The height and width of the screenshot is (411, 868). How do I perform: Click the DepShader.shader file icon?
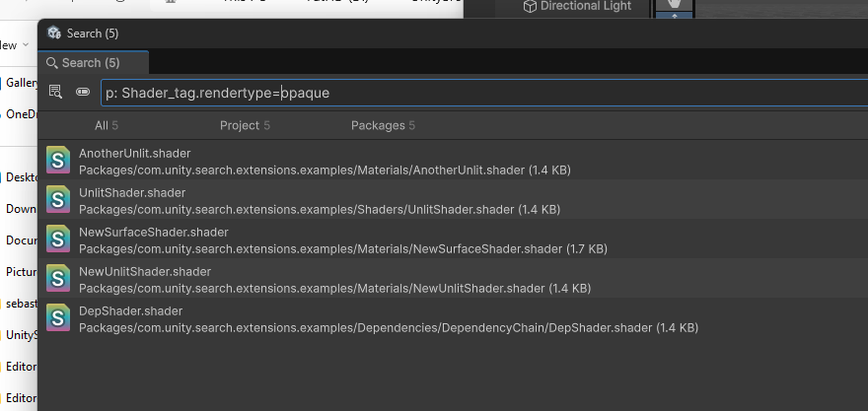pyautogui.click(x=58, y=318)
